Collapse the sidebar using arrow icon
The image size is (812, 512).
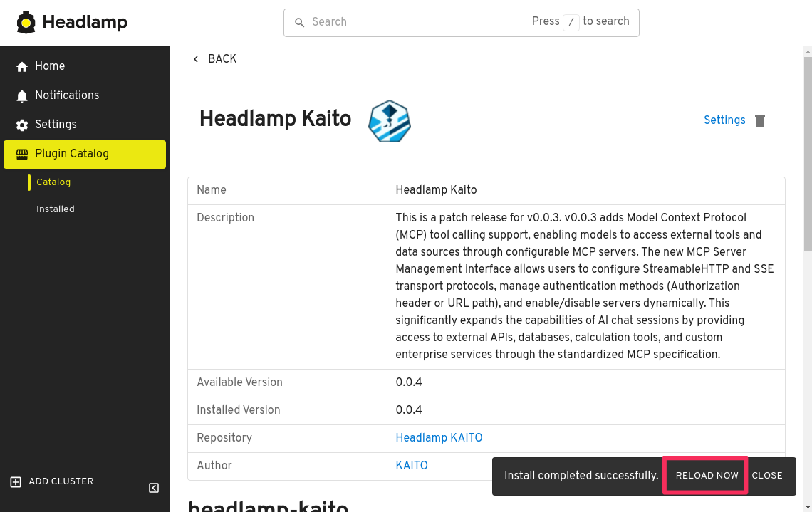(x=154, y=488)
